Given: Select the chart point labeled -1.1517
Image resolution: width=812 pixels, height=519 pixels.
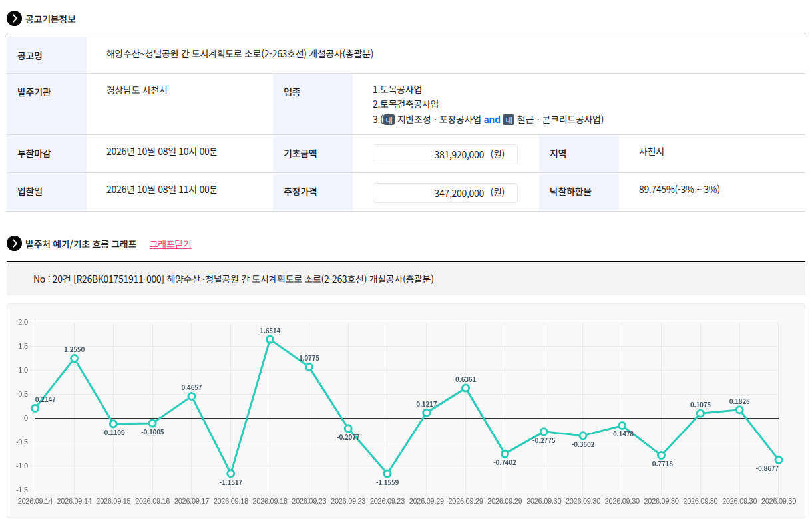Looking at the screenshot, I should [x=231, y=473].
